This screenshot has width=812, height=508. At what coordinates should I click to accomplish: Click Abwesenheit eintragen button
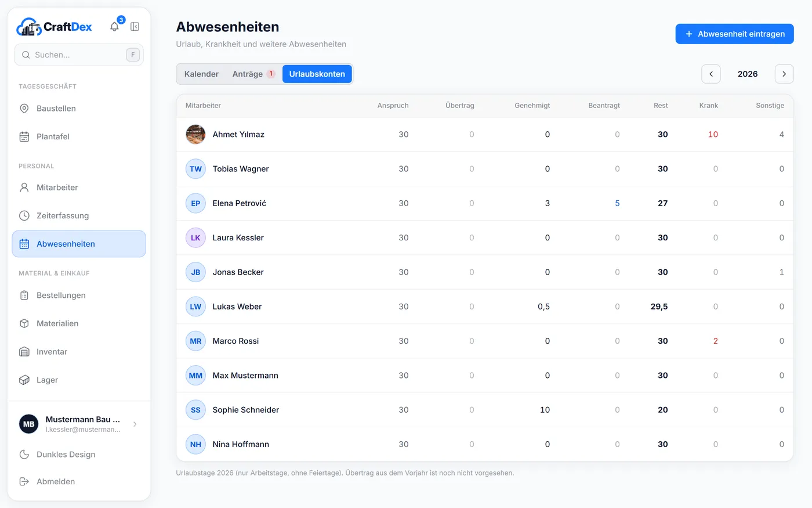(734, 34)
